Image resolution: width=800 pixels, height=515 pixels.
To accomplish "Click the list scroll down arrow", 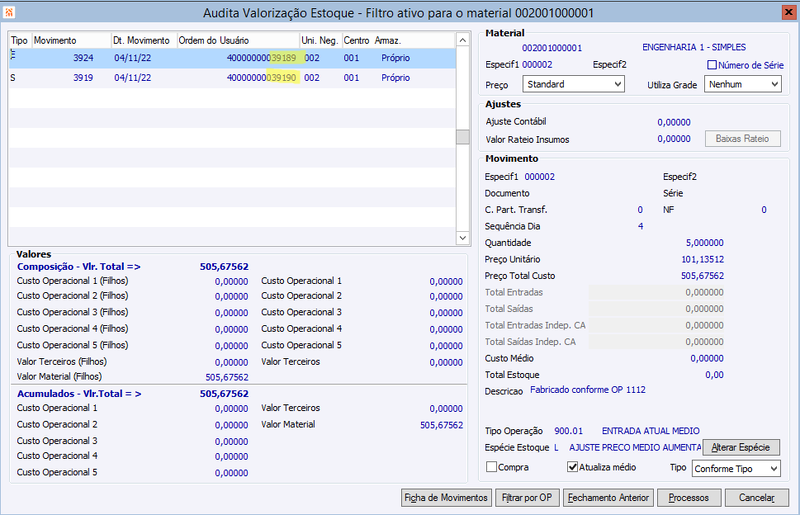I will 463,238.
